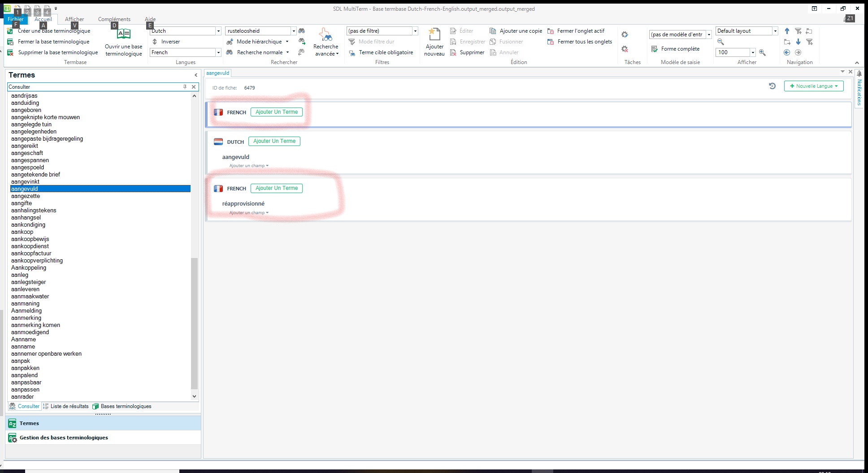This screenshot has width=868, height=473.
Task: Click Ajouter nouveau entry button
Action: [434, 42]
